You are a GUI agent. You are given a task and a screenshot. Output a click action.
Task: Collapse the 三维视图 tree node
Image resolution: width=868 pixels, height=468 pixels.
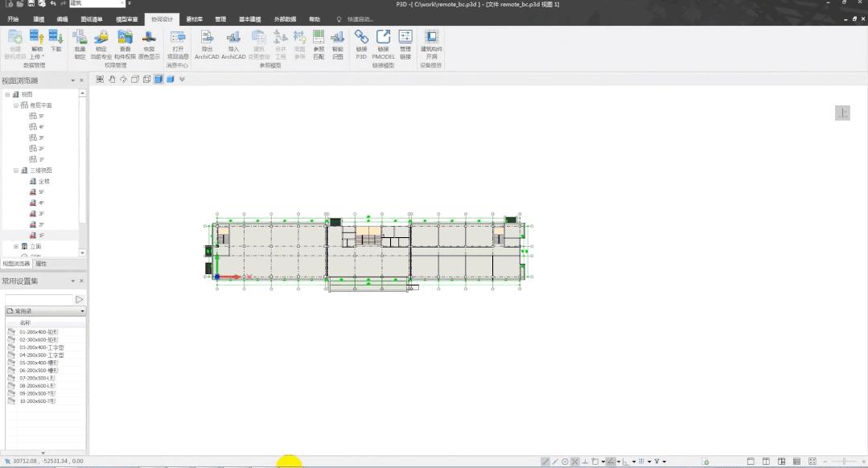pyautogui.click(x=16, y=170)
